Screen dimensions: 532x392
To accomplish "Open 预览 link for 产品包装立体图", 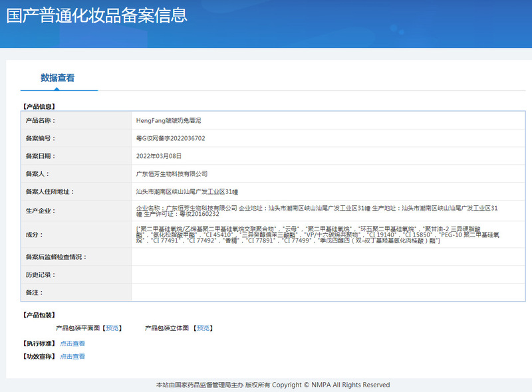I will click(x=204, y=328).
